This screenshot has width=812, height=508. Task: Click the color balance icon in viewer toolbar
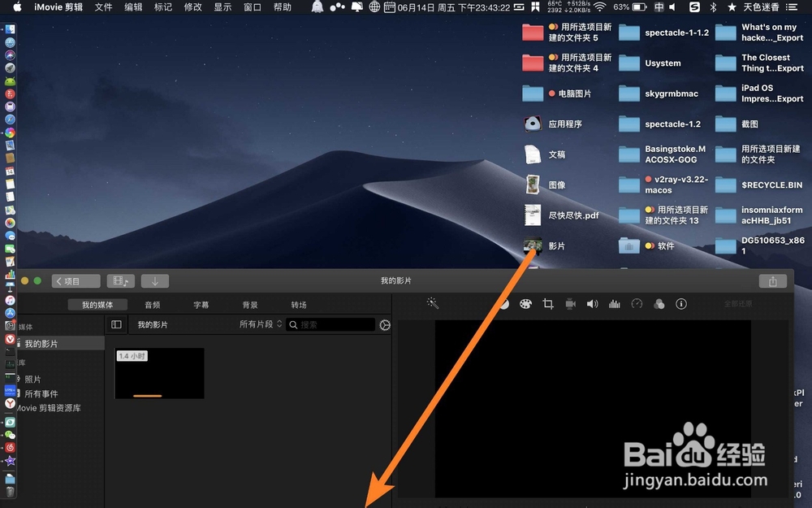[503, 303]
